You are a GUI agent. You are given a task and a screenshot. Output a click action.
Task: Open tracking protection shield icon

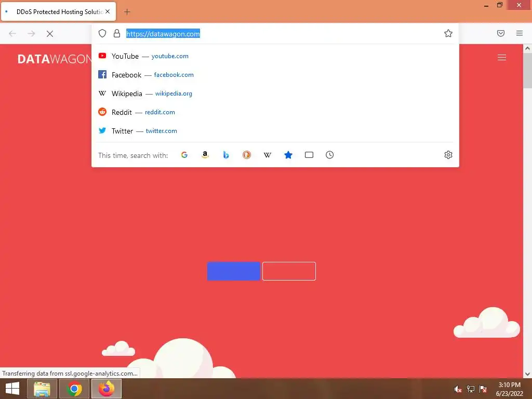[102, 33]
